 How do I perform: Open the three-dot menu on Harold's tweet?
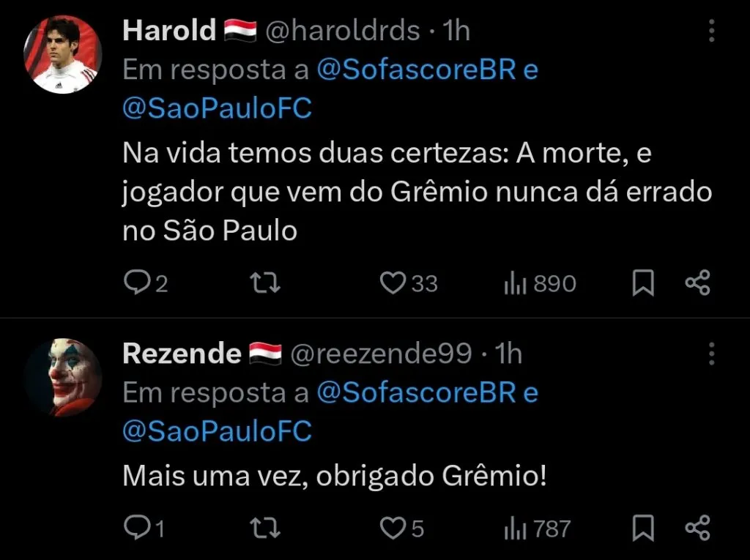click(x=710, y=31)
